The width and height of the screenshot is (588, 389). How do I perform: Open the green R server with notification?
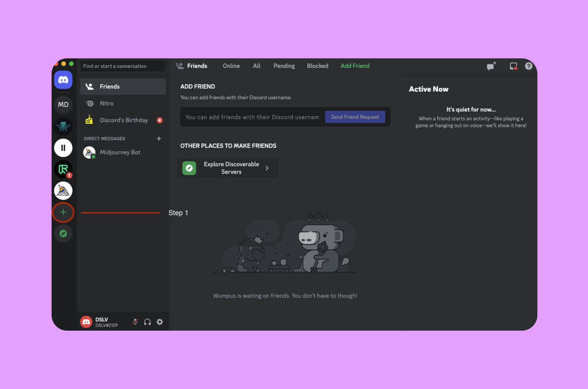63,169
